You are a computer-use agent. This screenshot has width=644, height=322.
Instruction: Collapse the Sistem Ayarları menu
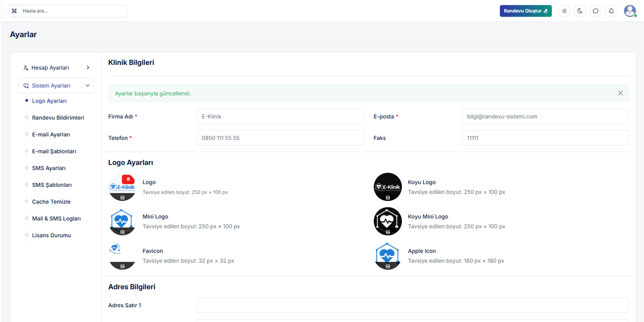coord(56,85)
